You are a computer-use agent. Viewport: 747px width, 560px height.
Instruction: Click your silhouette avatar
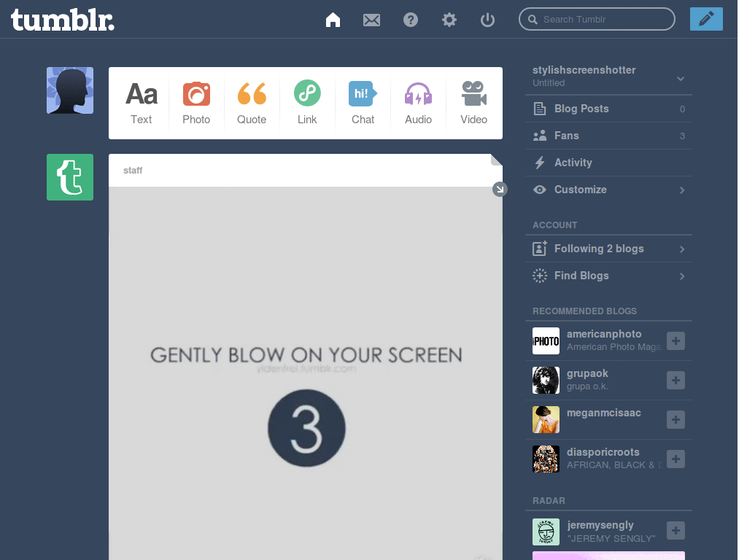tap(70, 90)
